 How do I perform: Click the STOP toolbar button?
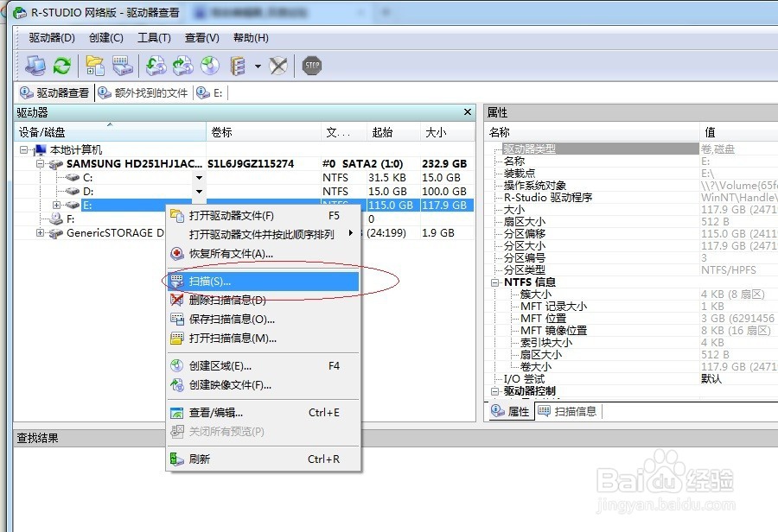point(312,66)
